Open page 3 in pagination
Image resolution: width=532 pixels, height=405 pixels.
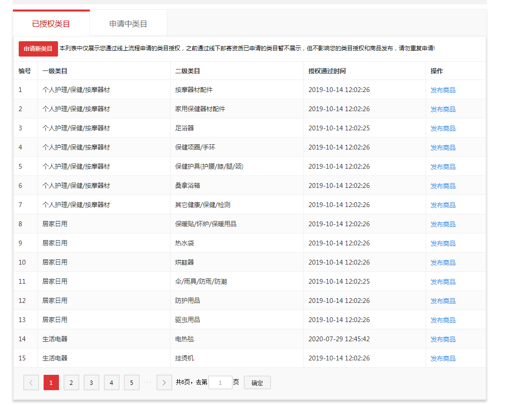click(x=91, y=382)
